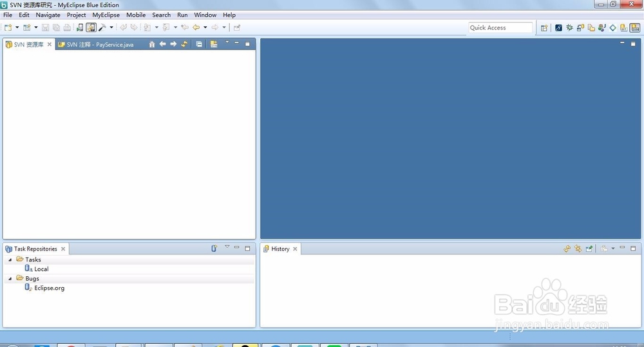Open the SVN view menu triangle
Screen dimensions: 644x347
(227, 42)
